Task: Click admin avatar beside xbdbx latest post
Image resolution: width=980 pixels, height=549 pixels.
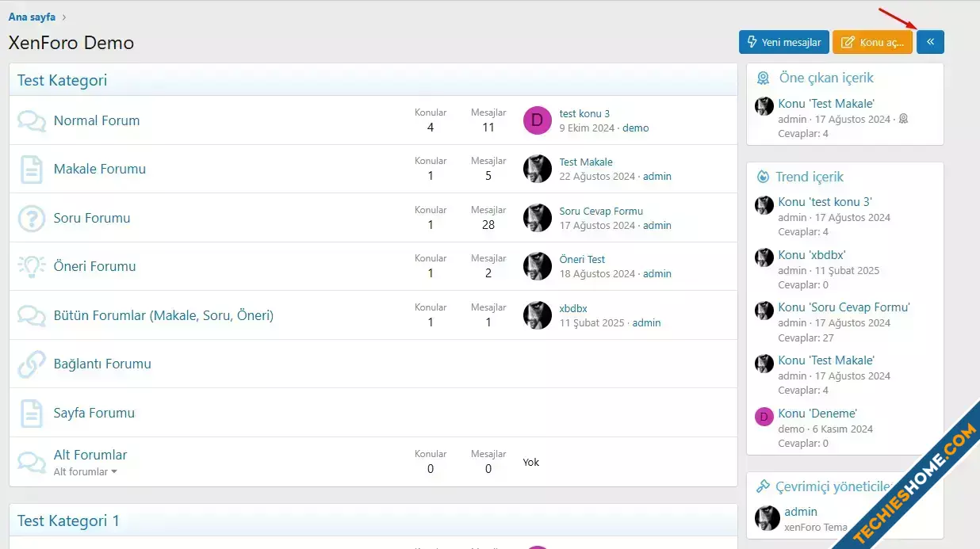Action: pos(537,315)
